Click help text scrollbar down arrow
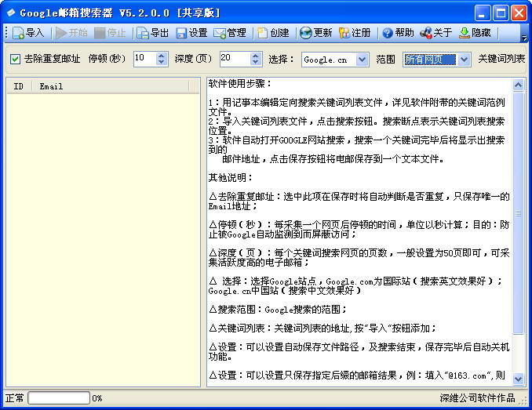Viewport: 532px width, 410px height. click(518, 379)
